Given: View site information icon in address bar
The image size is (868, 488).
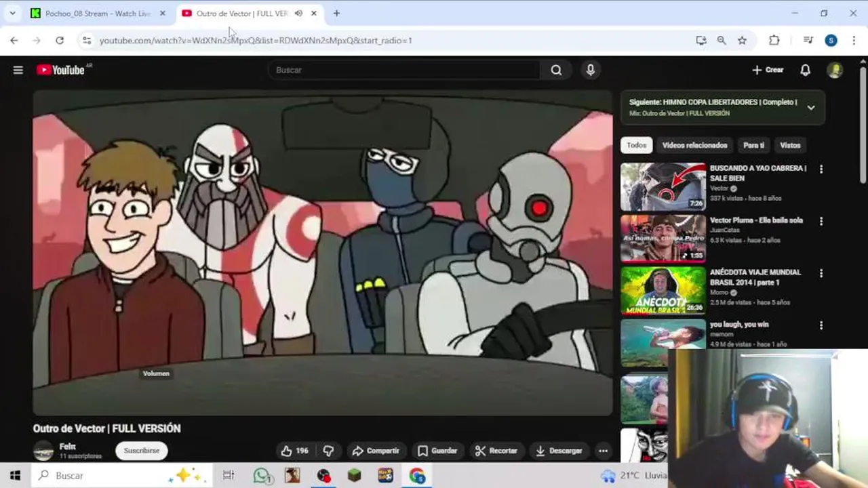Looking at the screenshot, I should click(87, 41).
